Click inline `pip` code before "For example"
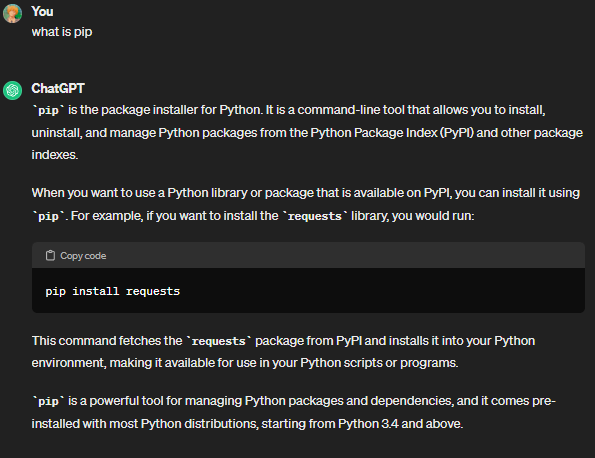This screenshot has width=595, height=458. (48, 216)
